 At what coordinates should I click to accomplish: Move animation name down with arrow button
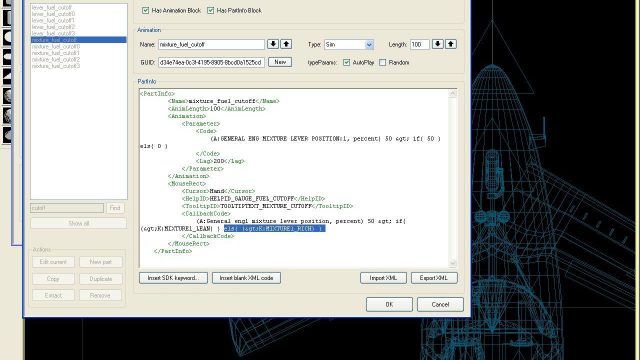pos(273,44)
